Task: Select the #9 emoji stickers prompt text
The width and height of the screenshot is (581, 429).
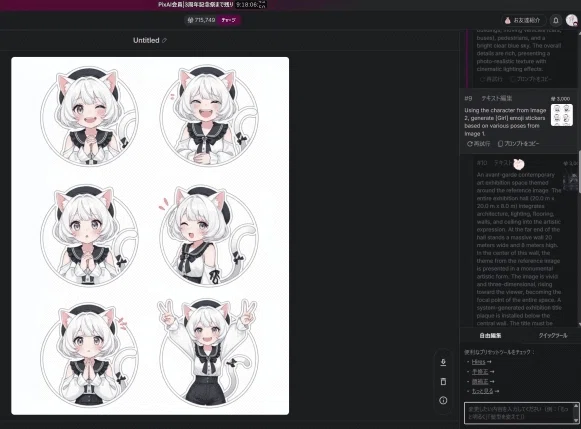Action: pyautogui.click(x=505, y=122)
